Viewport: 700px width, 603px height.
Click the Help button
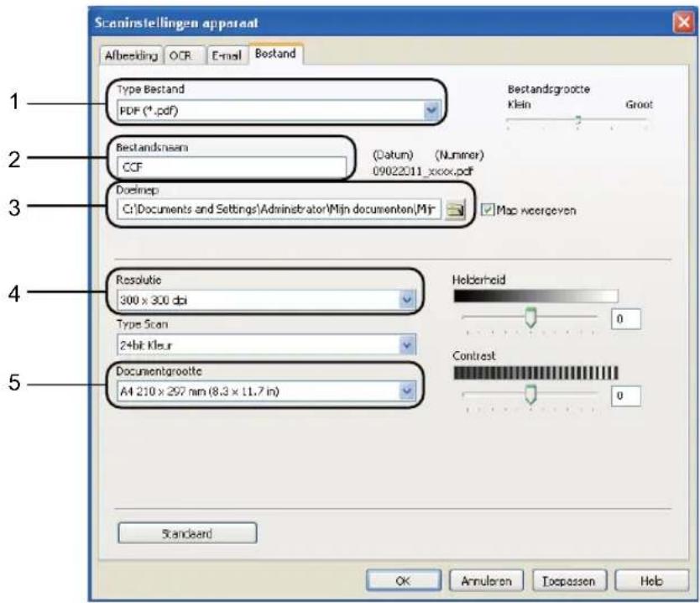[x=651, y=580]
